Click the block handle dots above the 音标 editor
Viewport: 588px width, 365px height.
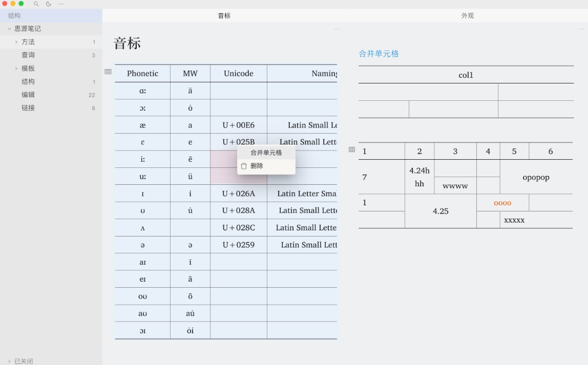point(337,29)
